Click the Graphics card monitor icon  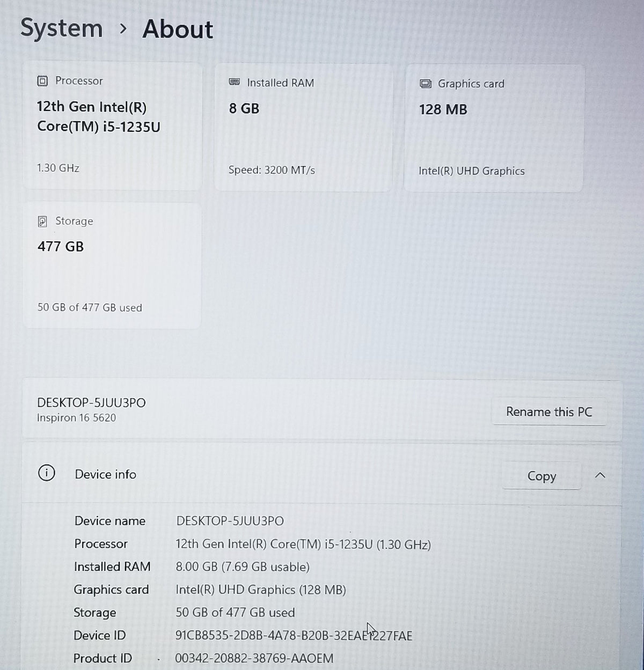tap(425, 84)
